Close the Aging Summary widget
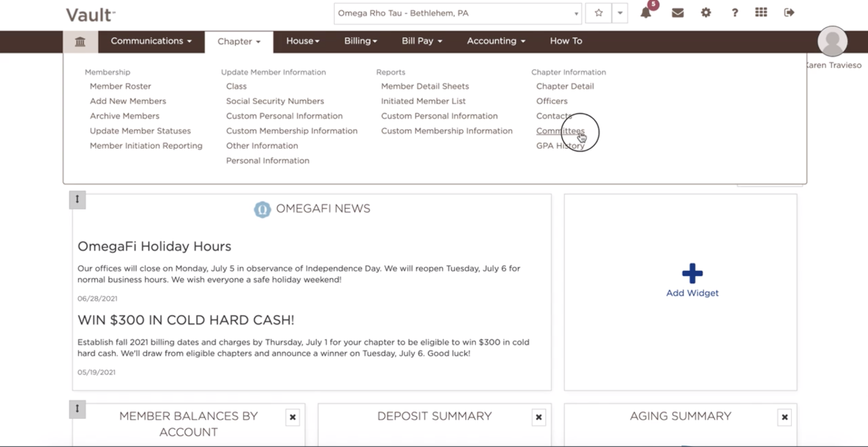Viewport: 868px width, 447px height. point(784,417)
